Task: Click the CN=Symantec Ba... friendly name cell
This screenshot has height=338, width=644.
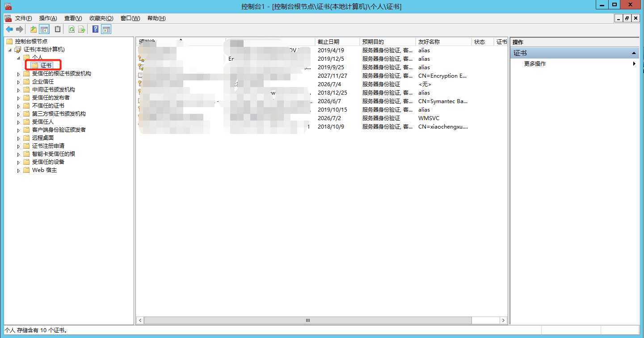Action: pos(443,101)
